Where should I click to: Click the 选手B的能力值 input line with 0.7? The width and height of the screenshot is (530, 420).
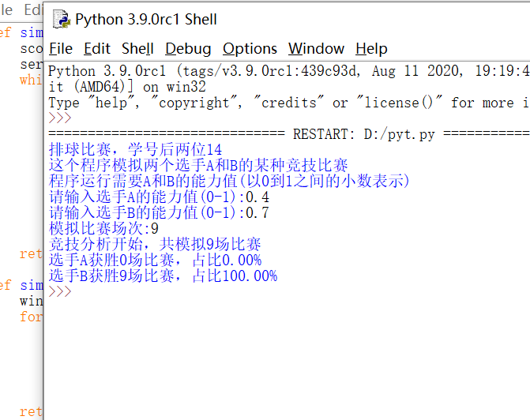[x=159, y=213]
